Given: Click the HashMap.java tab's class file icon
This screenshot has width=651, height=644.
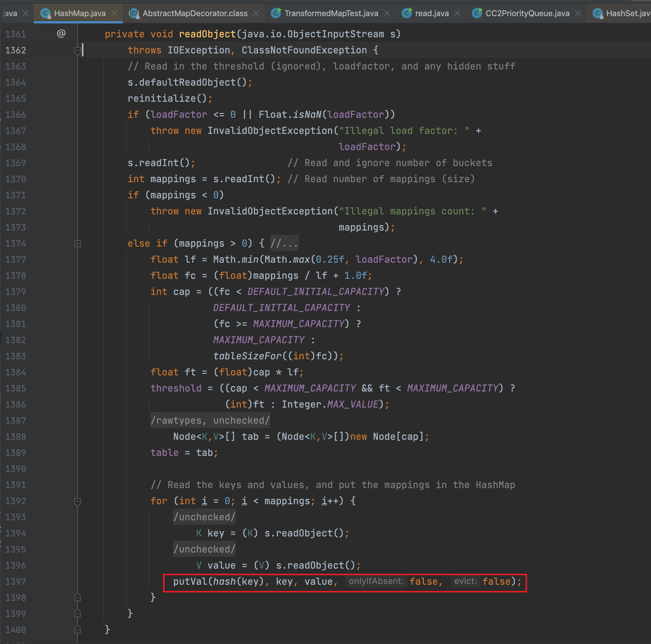Looking at the screenshot, I should point(45,14).
